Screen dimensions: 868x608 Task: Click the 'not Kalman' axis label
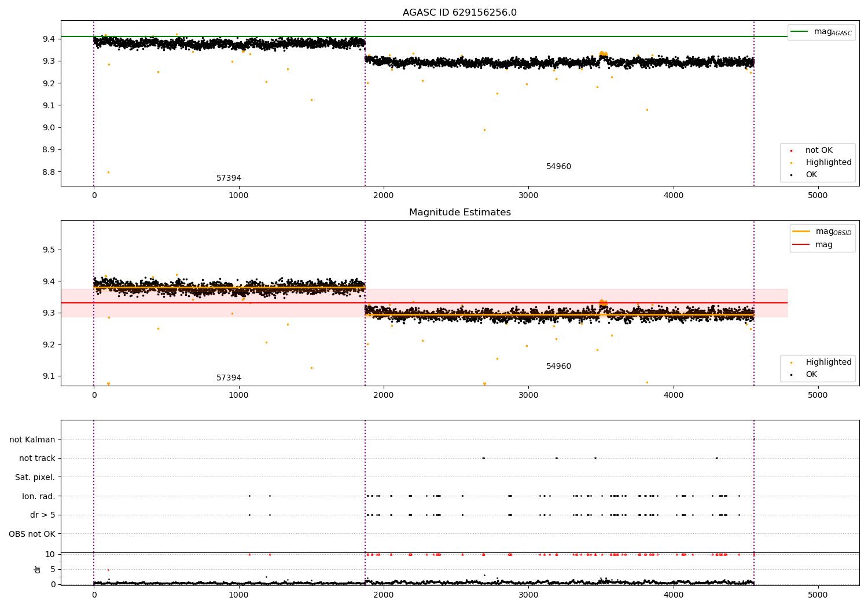tap(32, 440)
